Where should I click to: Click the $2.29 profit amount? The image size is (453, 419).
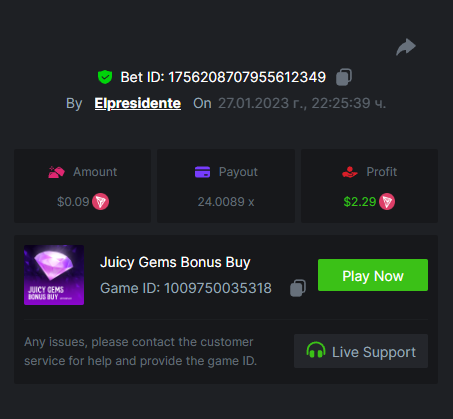point(360,202)
